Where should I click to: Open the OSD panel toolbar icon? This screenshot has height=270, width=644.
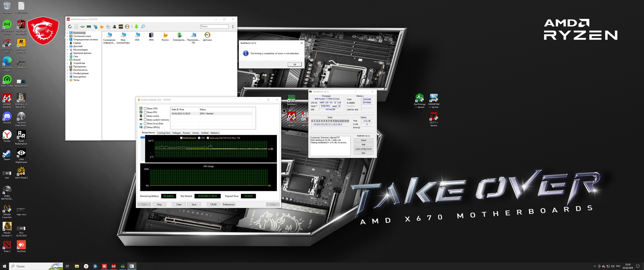(x=121, y=27)
